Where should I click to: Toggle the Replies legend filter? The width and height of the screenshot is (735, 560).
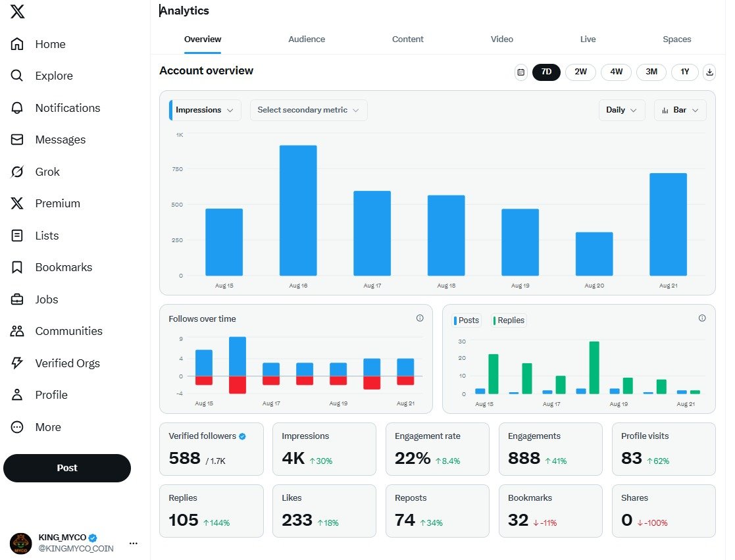[x=509, y=320]
